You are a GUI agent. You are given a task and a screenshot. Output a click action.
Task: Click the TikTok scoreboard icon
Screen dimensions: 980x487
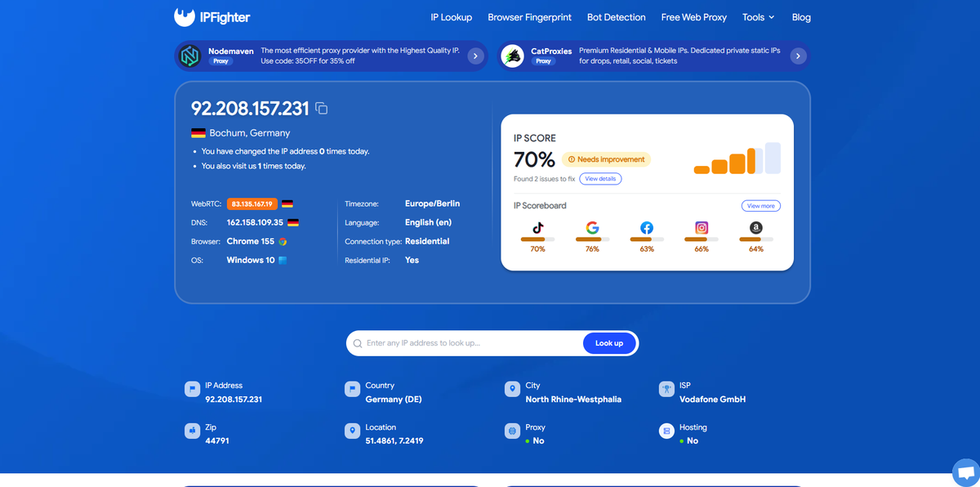point(538,228)
